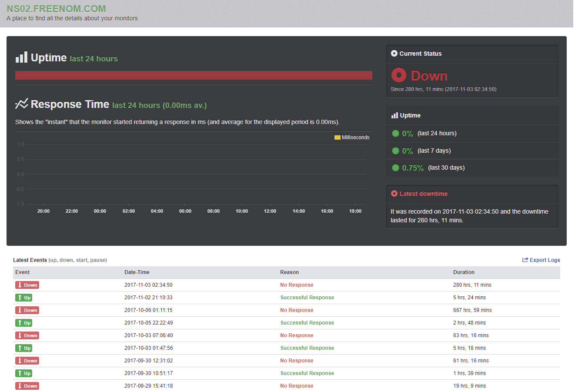Click the Latest downtime red circle icon
This screenshot has height=392, width=575.
coord(394,194)
